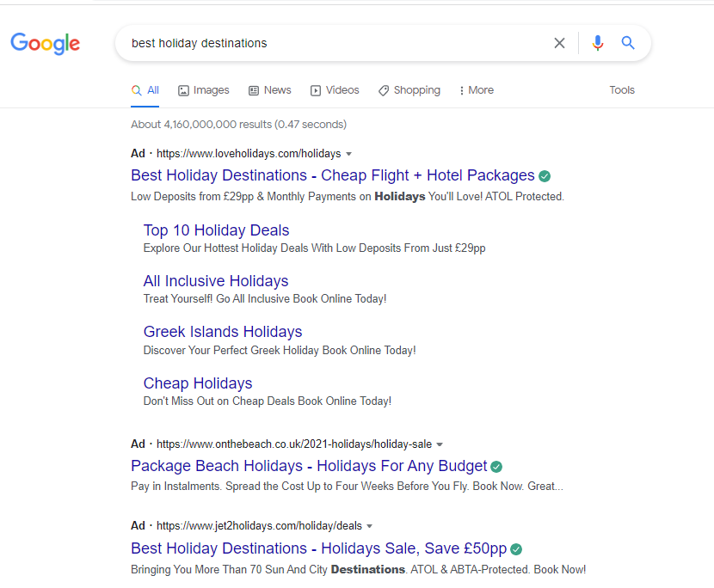Image resolution: width=714 pixels, height=588 pixels.
Task: Open the All Inclusive Holidays sitelink
Action: [216, 281]
